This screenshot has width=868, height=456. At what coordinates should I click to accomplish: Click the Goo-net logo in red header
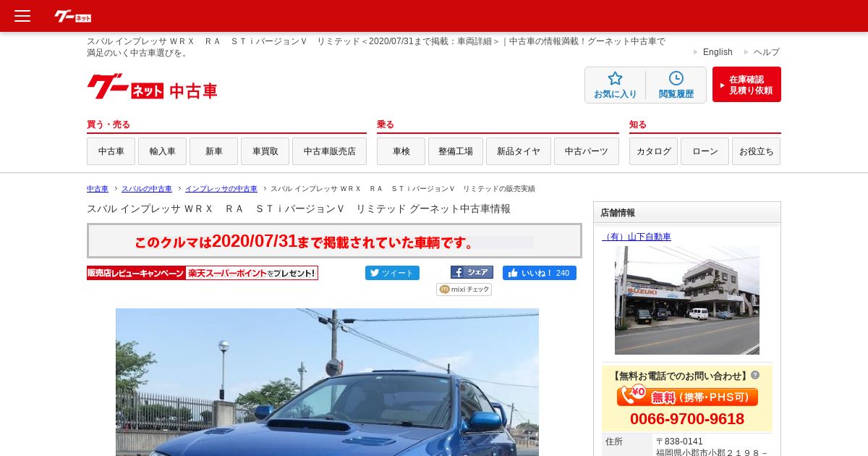coord(73,16)
